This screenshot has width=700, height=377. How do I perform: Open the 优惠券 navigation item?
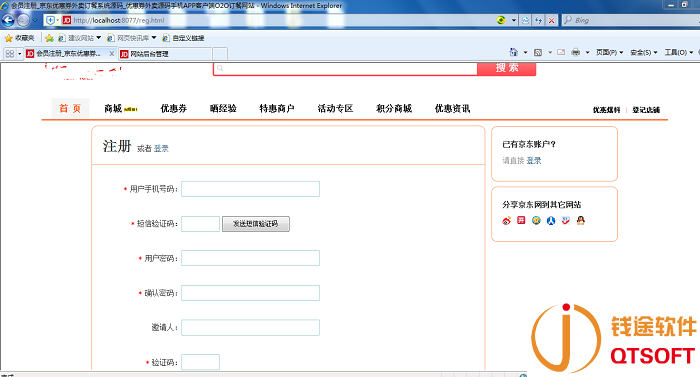(x=174, y=109)
